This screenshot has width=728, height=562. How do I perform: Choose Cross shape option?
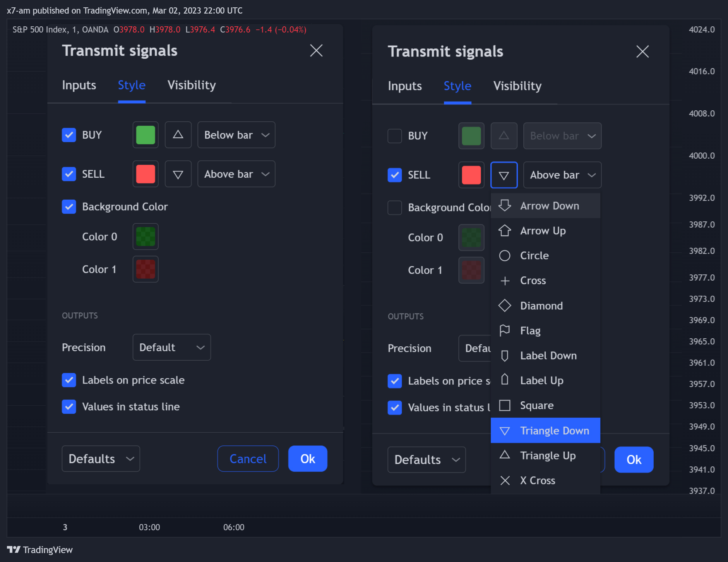tap(545, 281)
